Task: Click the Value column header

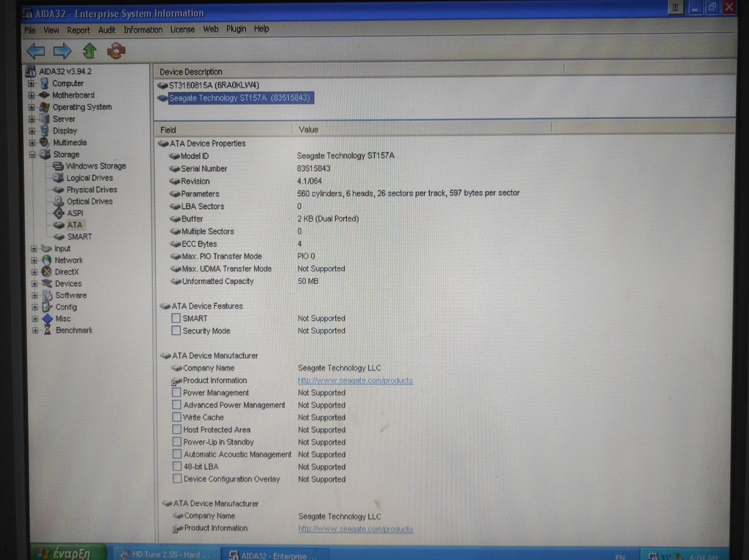Action: click(308, 130)
